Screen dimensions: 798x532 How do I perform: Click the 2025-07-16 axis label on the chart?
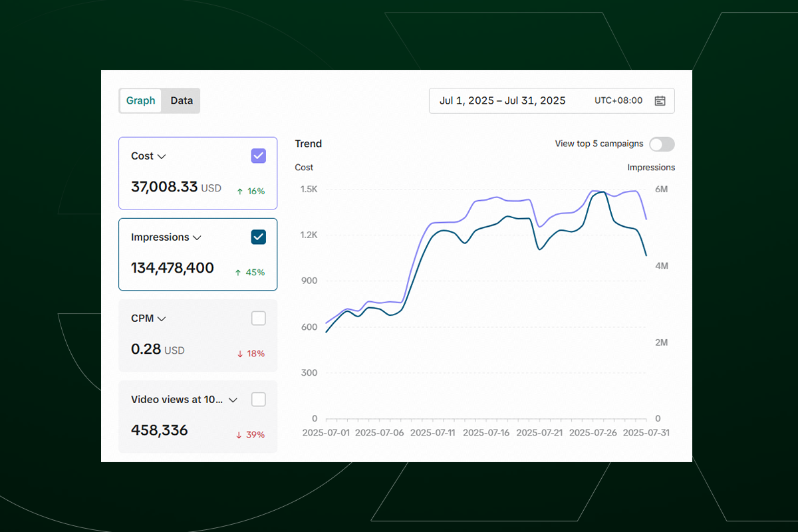(487, 432)
